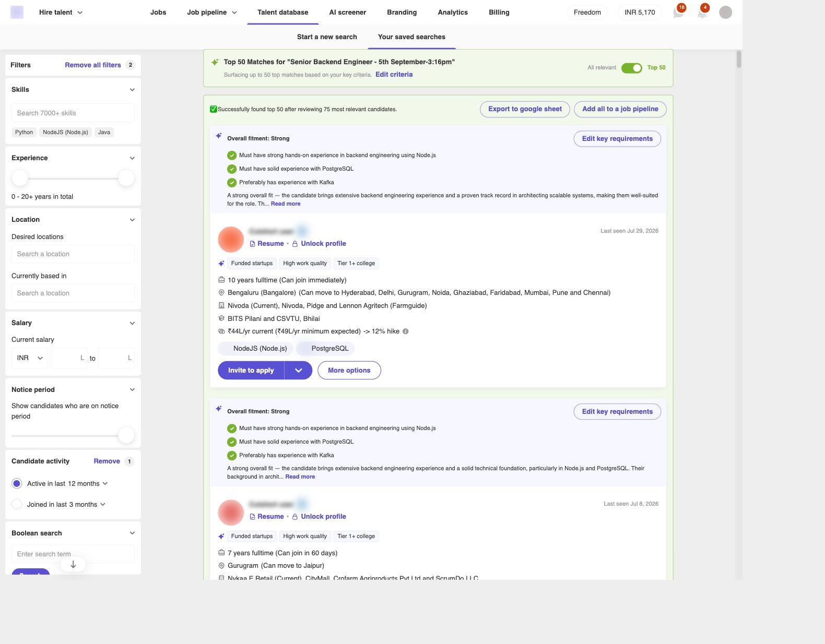Click the Freedom plan button
Screen dimensions: 825x644
(x=587, y=13)
